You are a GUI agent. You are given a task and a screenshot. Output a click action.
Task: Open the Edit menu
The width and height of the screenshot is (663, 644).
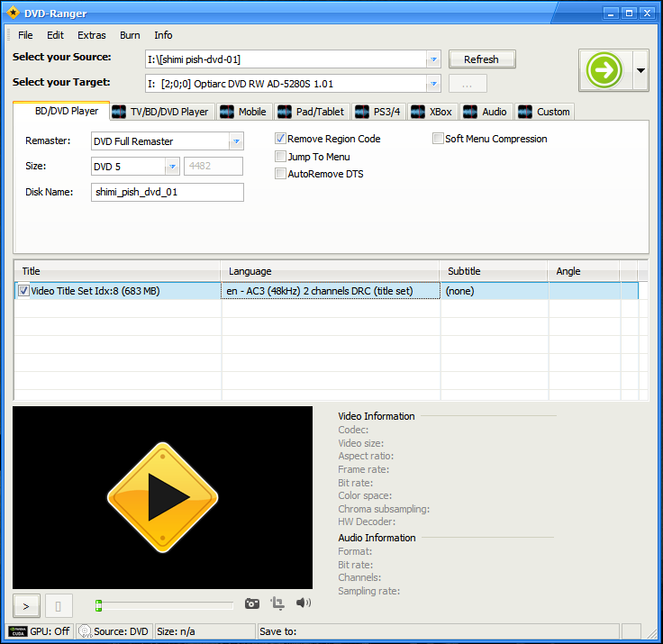55,35
